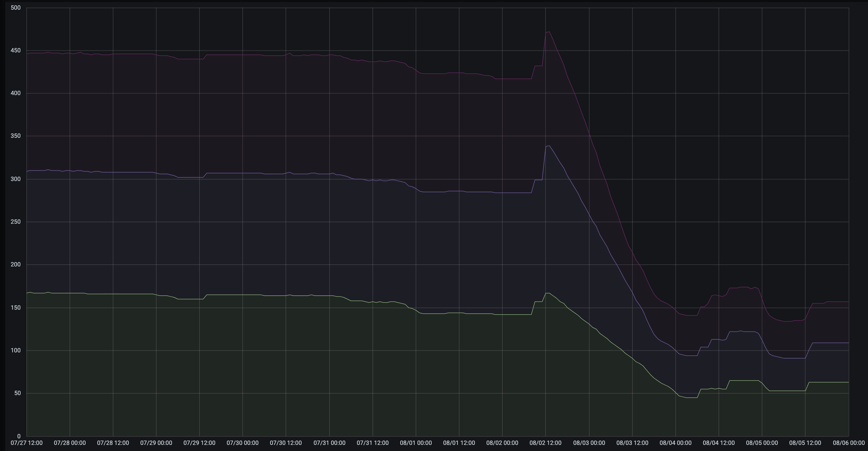The height and width of the screenshot is (451, 868).
Task: Click the 08/04 12:00 time label
Action: pos(719,443)
